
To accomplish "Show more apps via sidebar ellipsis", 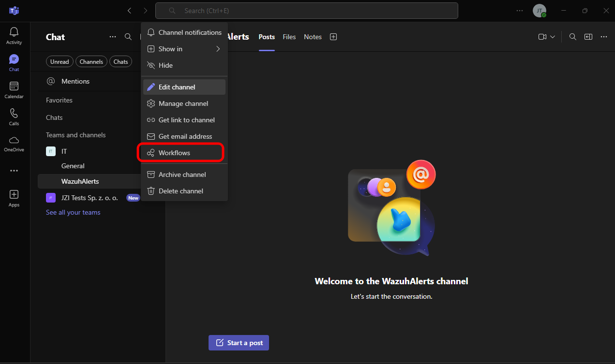I will coord(14,171).
